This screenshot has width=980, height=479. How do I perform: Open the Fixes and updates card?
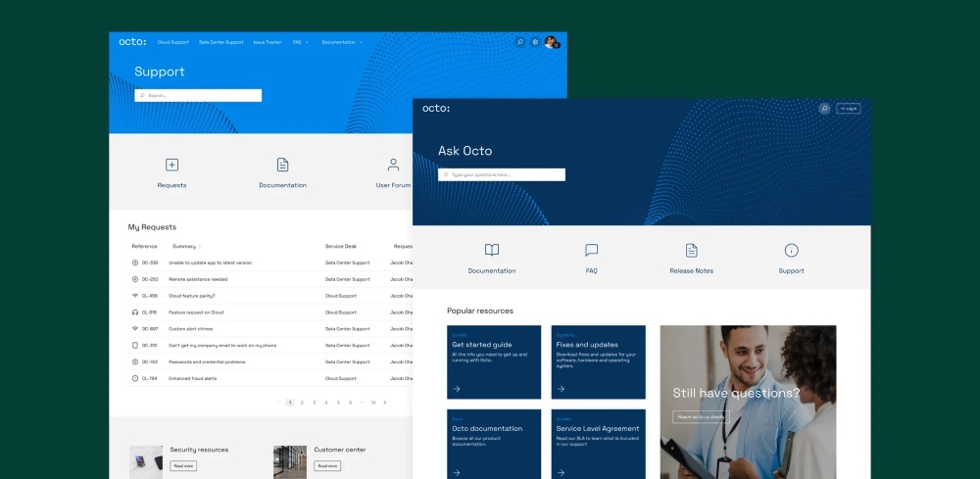(598, 362)
